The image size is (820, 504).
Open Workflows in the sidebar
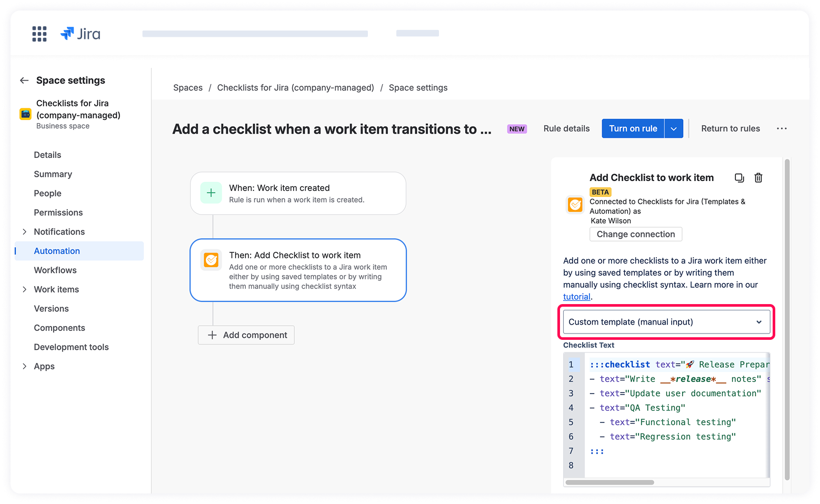[x=55, y=270]
